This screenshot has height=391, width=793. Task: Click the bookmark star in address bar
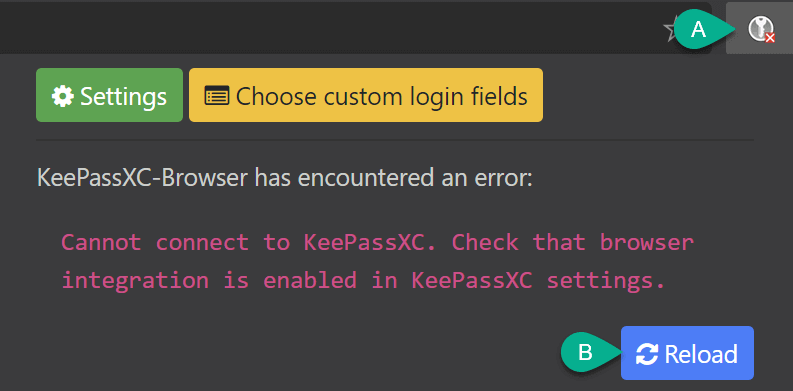(x=671, y=31)
